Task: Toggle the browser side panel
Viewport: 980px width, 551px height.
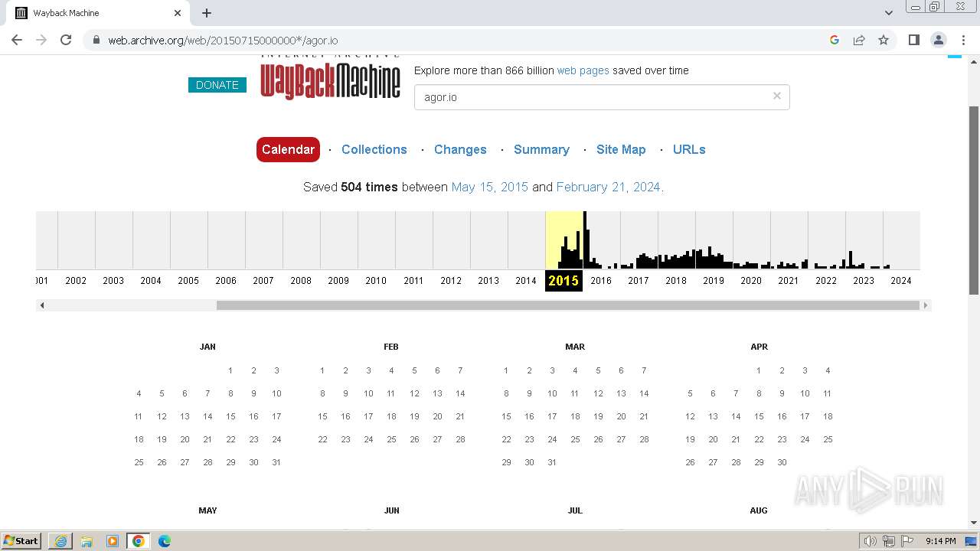Action: click(x=913, y=40)
